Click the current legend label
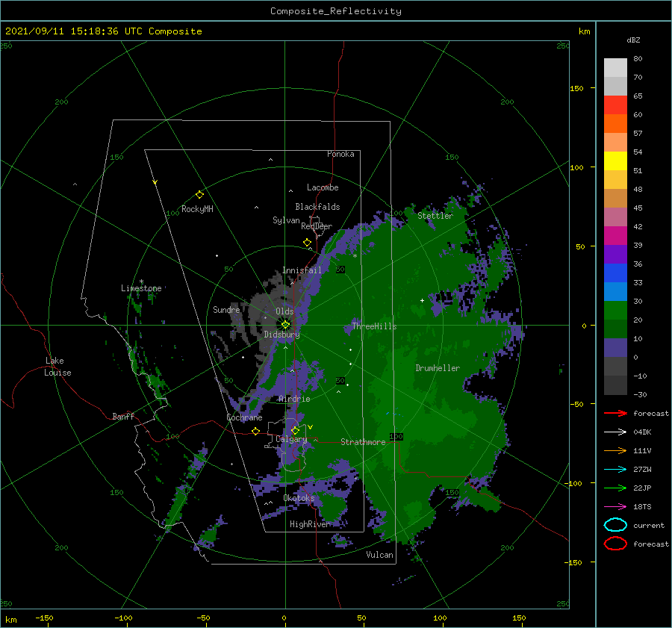 [648, 525]
